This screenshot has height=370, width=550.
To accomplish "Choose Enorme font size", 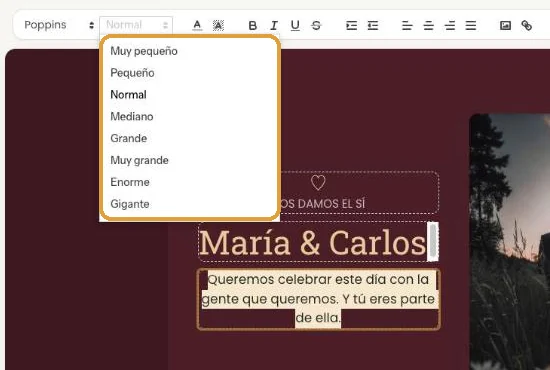I will [190, 182].
